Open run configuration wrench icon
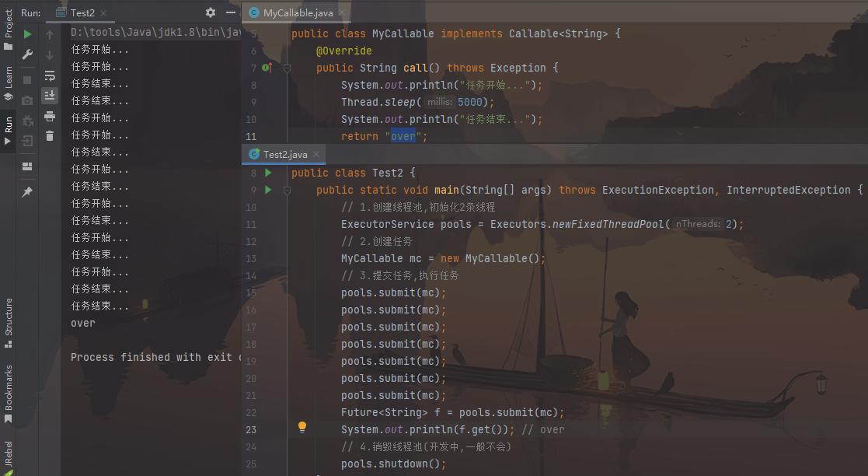The height and width of the screenshot is (476, 868). point(28,54)
